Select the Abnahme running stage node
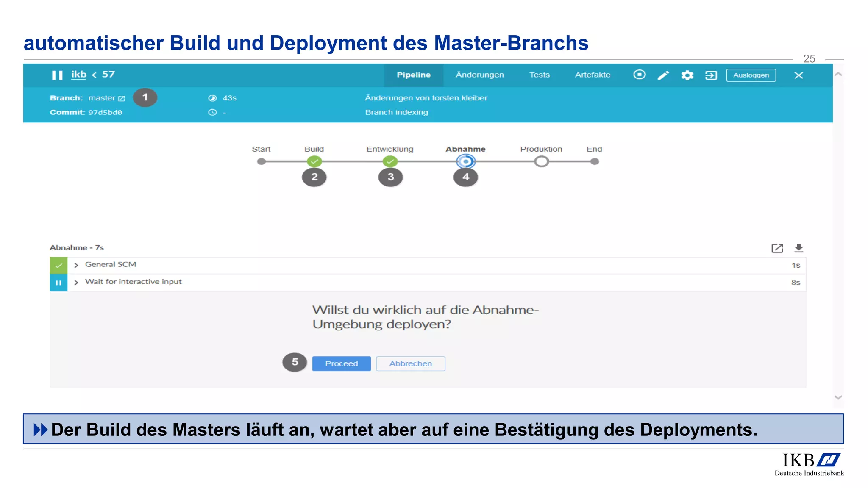Image resolution: width=868 pixels, height=488 pixels. 466,161
